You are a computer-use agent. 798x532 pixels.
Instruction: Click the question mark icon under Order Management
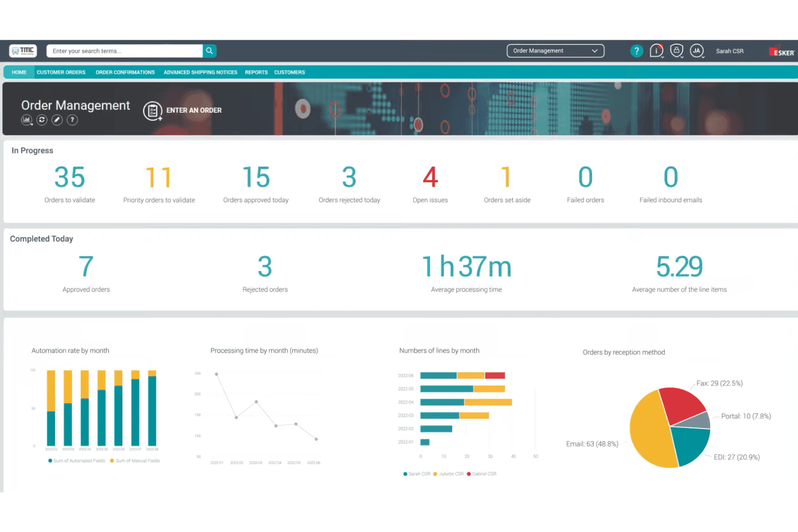coord(72,120)
